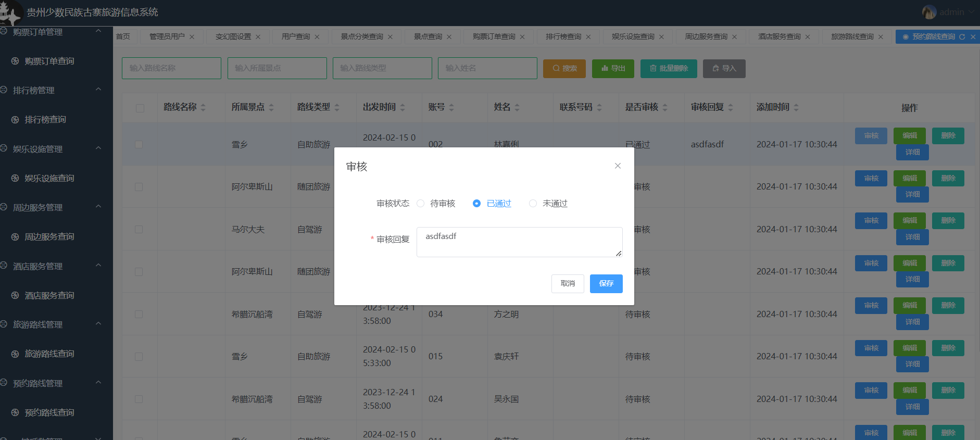Close the 排行榜查询 tab with its X
Image resolution: width=980 pixels, height=440 pixels.
(x=588, y=37)
